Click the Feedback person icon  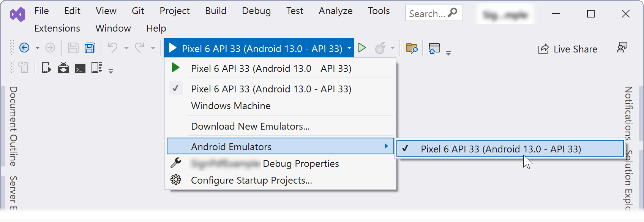point(622,48)
